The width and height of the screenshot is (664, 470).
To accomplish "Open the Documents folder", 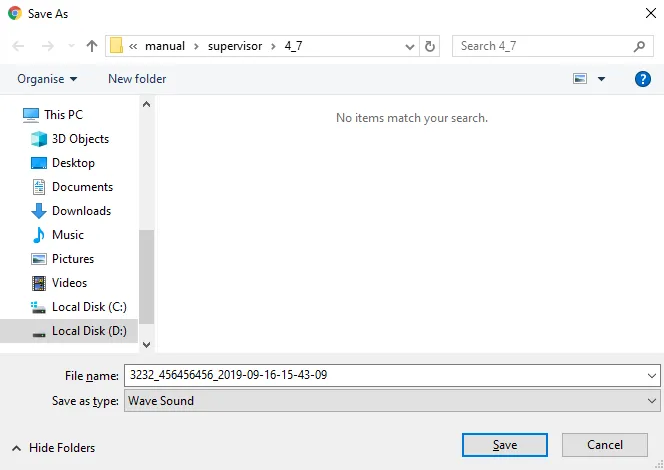I will (x=83, y=187).
